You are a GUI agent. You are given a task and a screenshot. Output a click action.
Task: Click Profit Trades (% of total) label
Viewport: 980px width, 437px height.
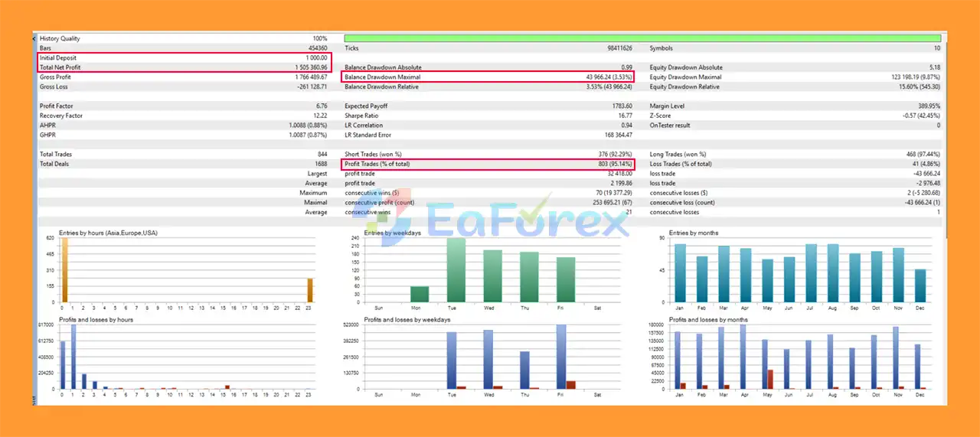coord(377,164)
